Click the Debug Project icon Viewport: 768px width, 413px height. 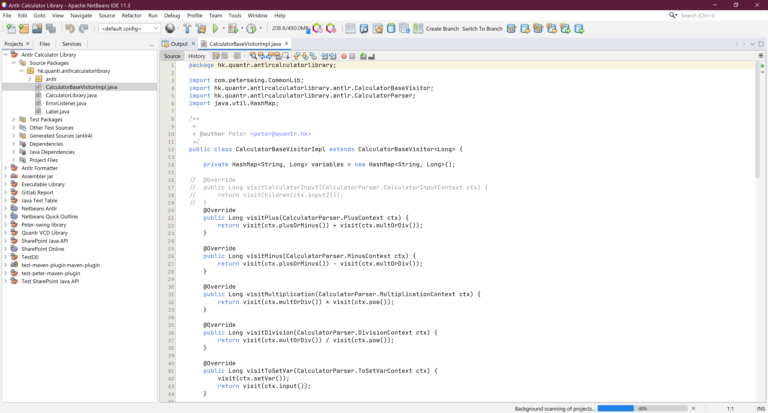coord(233,28)
